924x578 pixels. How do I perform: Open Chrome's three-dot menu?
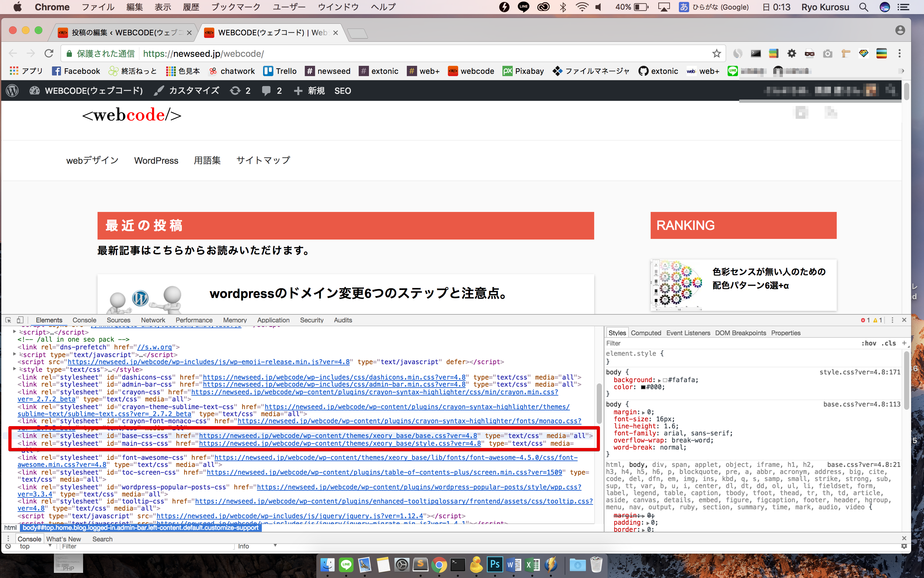coord(900,54)
